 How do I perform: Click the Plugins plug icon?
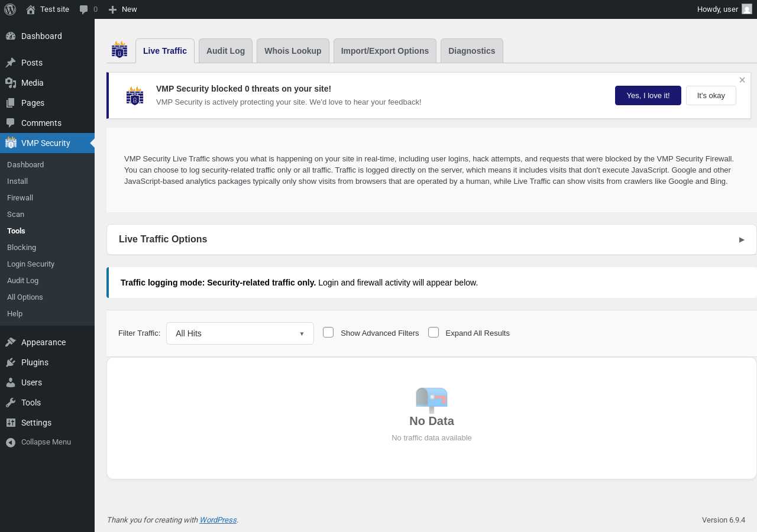11,362
